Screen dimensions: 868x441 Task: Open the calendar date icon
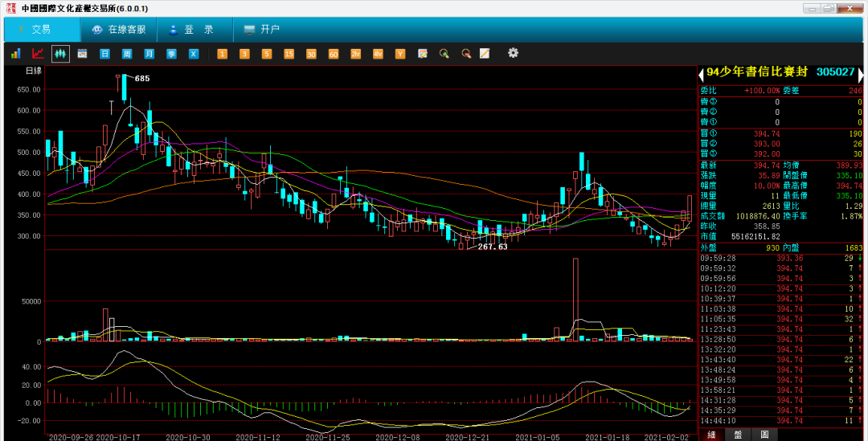point(83,54)
